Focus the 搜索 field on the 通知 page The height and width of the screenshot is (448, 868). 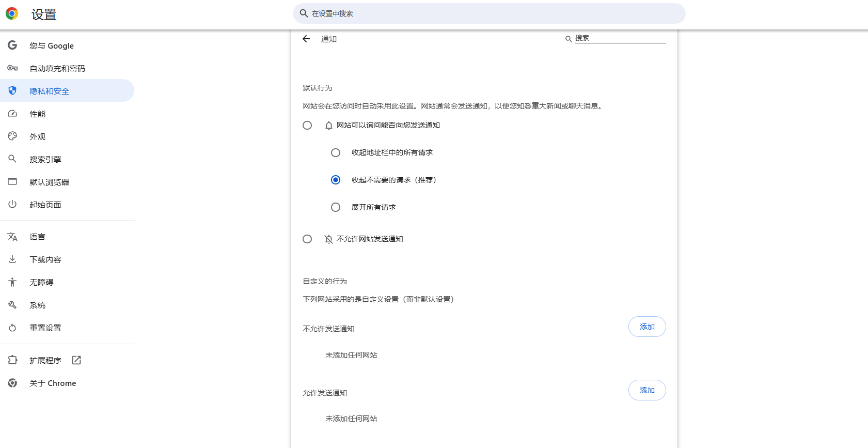[x=620, y=38]
